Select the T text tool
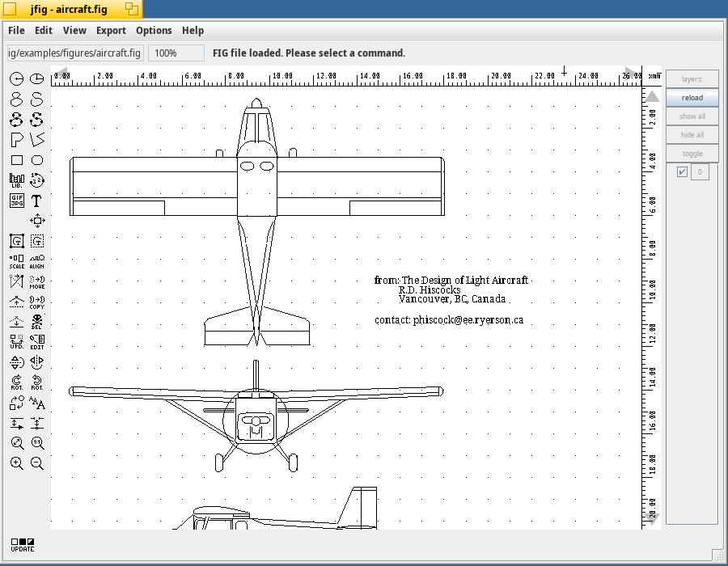This screenshot has height=566, width=728. [x=37, y=201]
